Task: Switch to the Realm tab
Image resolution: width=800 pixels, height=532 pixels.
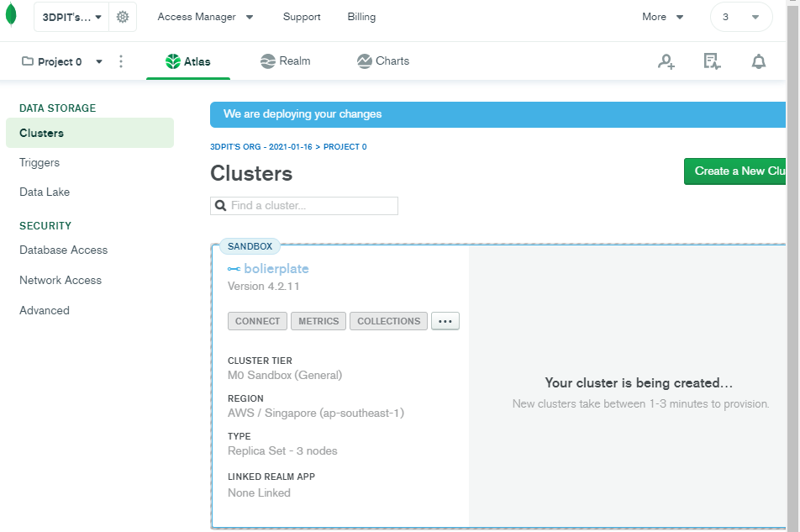Action: 285,61
